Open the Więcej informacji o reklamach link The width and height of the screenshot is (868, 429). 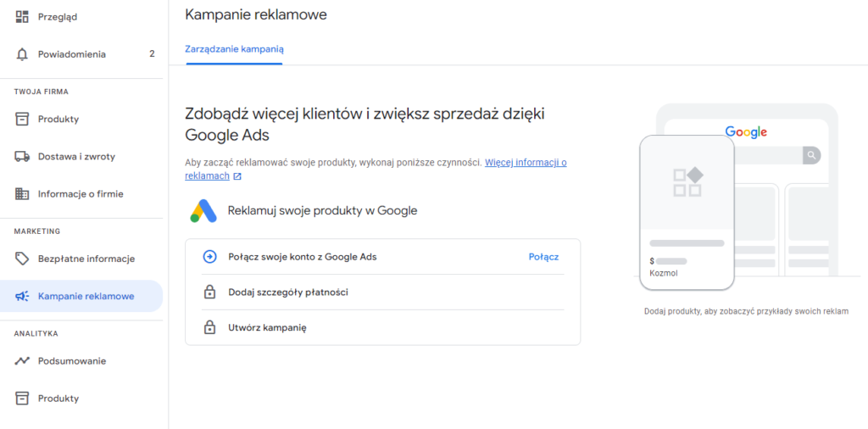point(376,170)
